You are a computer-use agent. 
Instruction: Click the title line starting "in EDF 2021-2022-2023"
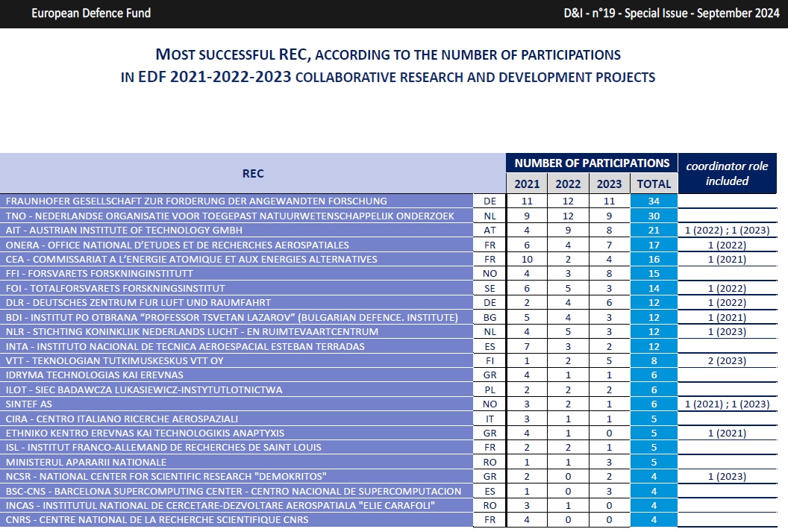click(x=388, y=77)
